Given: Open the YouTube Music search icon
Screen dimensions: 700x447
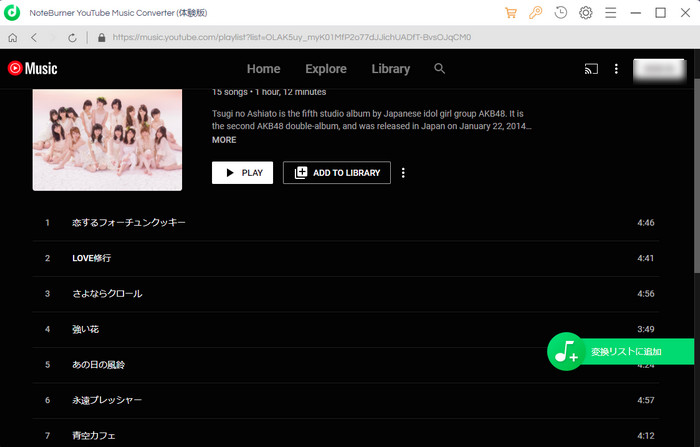Looking at the screenshot, I should click(x=439, y=68).
